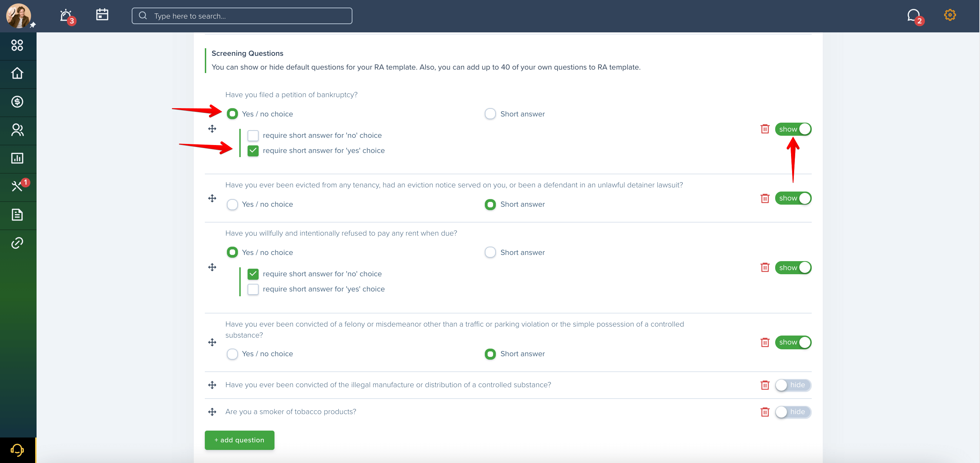Click 'Have you filed a petition of bankruptcy?' text
The height and width of the screenshot is (463, 980).
pyautogui.click(x=291, y=95)
